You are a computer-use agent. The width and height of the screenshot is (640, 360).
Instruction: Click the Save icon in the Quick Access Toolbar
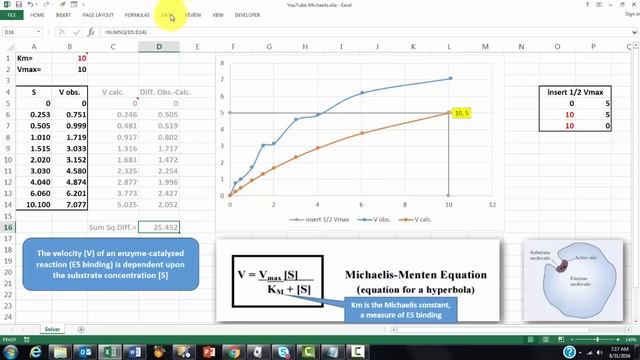pyautogui.click(x=19, y=4)
